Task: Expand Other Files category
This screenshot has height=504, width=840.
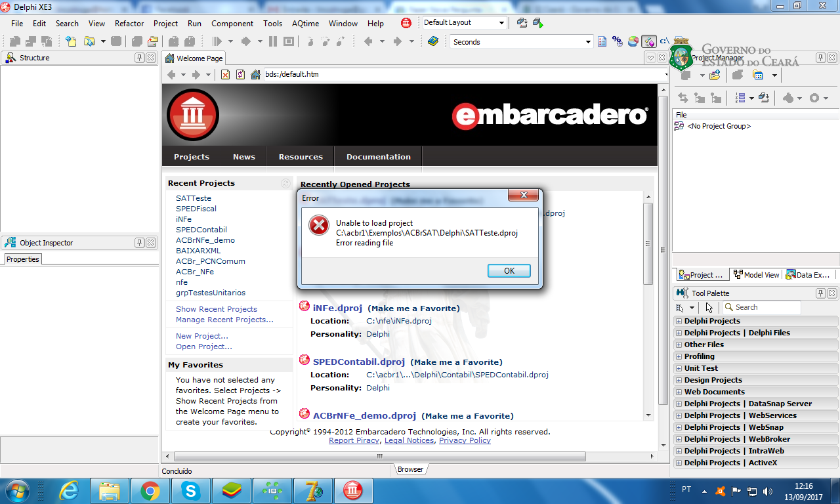Action: pos(679,345)
